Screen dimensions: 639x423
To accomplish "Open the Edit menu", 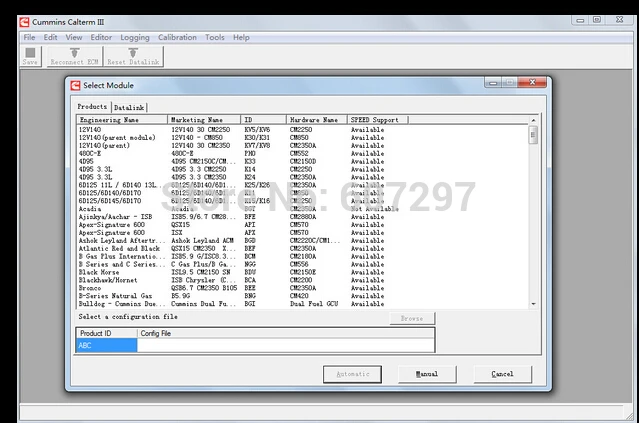I will 51,37.
